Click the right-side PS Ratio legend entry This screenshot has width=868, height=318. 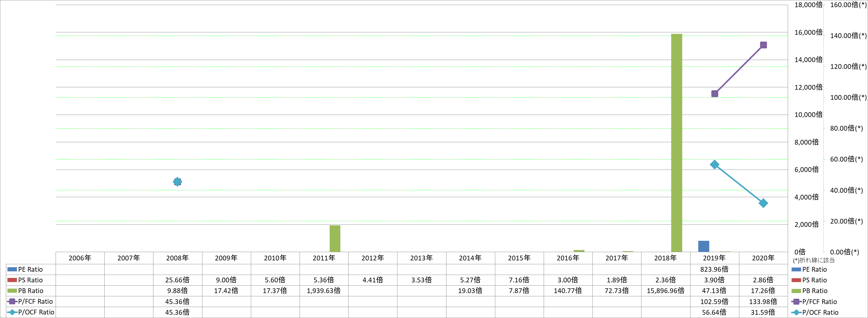809,280
